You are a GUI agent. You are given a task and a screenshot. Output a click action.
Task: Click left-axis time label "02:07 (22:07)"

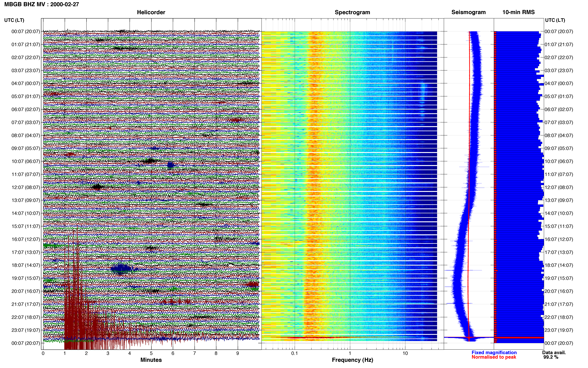tap(26, 57)
